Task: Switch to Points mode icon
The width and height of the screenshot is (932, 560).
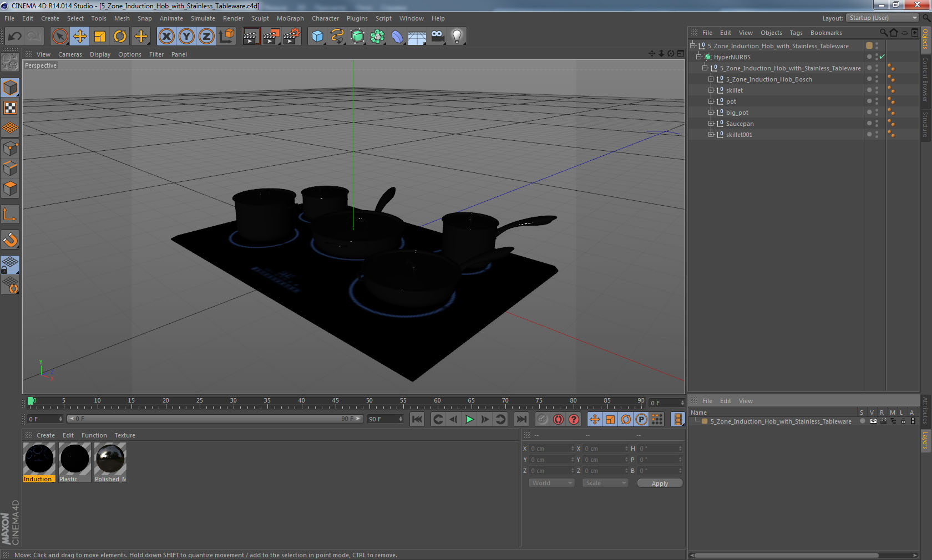Action: click(11, 148)
